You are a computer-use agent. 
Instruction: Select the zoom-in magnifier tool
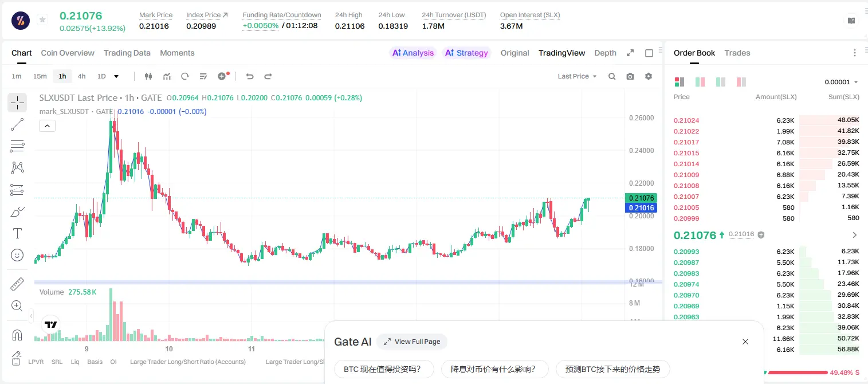[17, 306]
